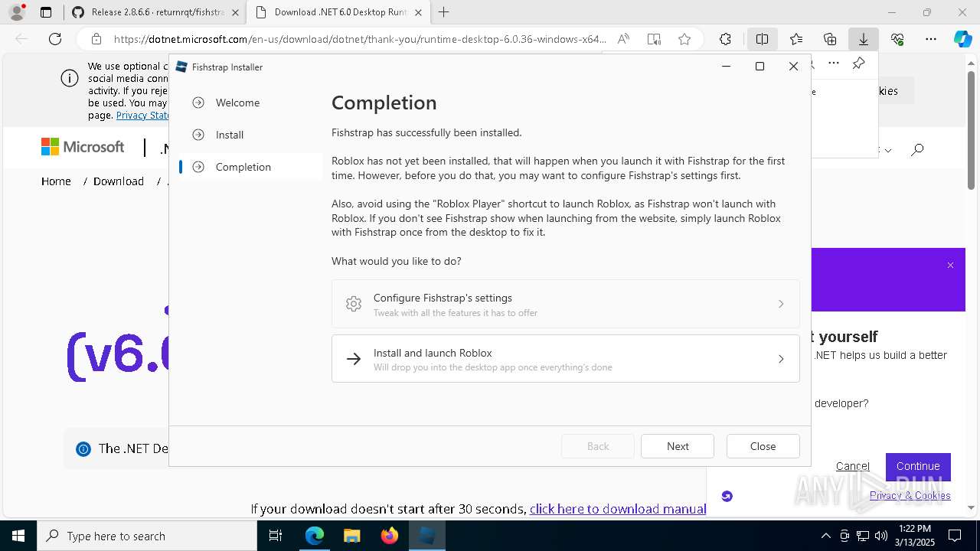Viewport: 980px width, 551px height.
Task: Click the taskbar search box
Action: click(x=147, y=536)
